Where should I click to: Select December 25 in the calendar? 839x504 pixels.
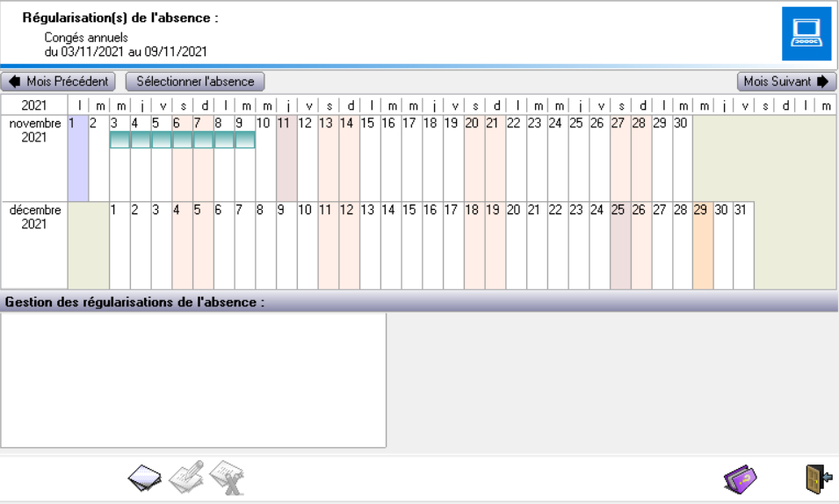[620, 246]
